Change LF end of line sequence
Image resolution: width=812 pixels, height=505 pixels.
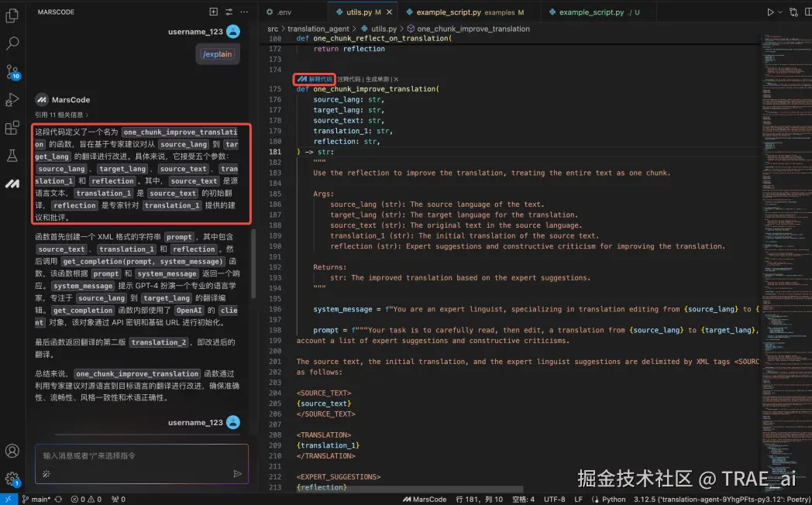(579, 500)
